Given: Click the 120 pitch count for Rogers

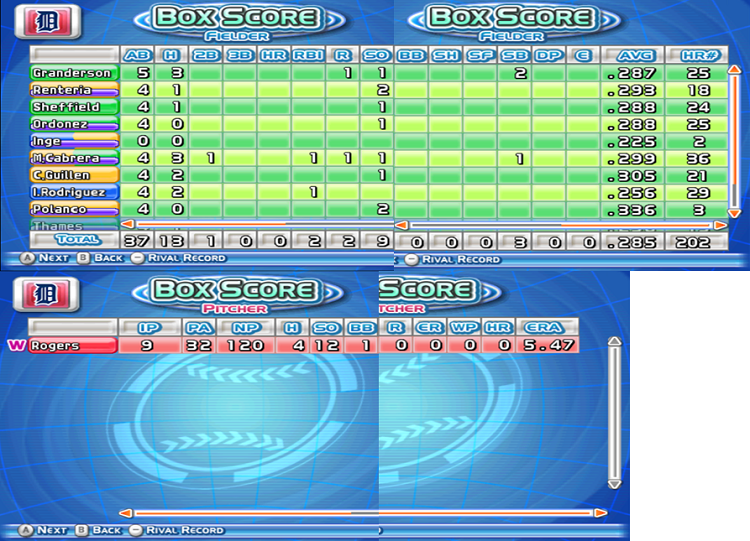Looking at the screenshot, I should (x=245, y=345).
